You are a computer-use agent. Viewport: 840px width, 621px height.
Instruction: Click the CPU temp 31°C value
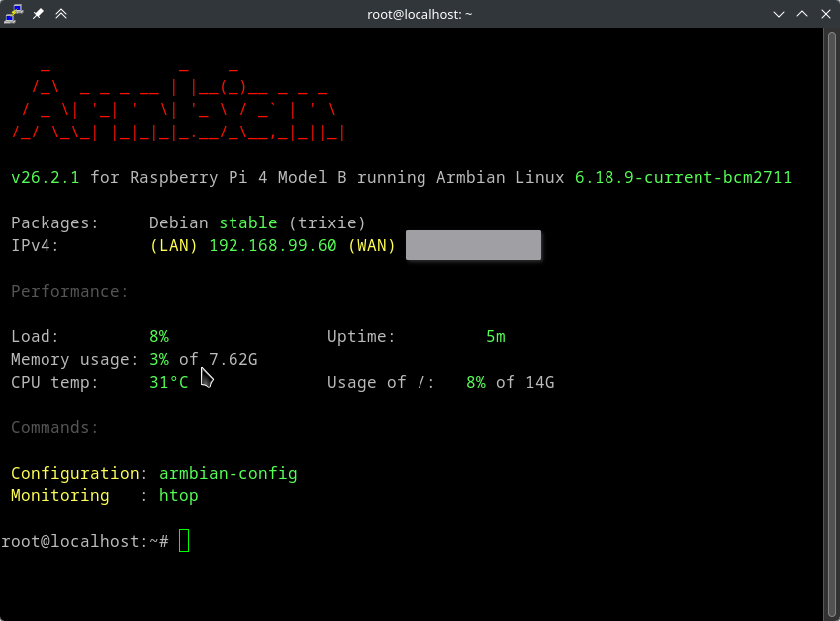[168, 382]
